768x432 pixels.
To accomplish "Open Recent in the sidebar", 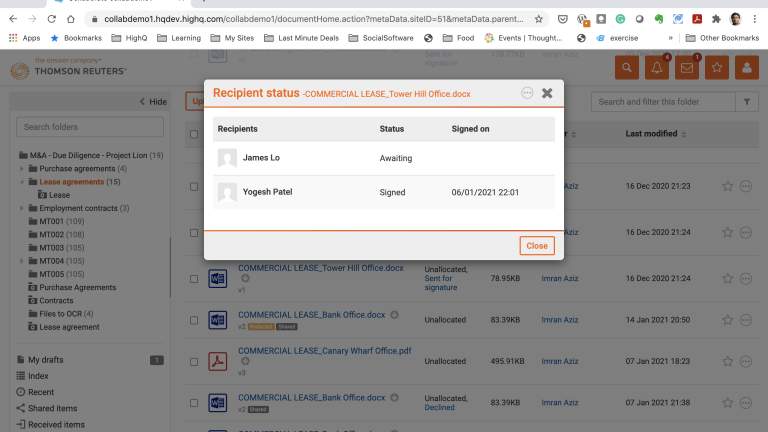I will coord(40,392).
